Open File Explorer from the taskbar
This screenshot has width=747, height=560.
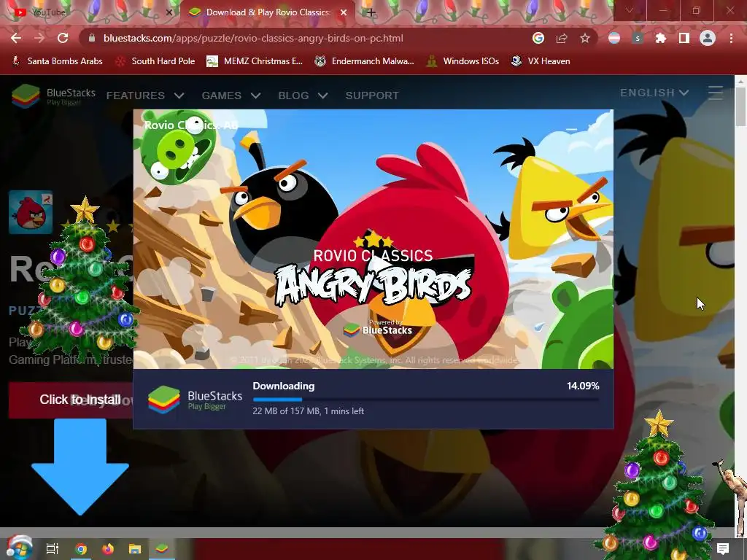(x=135, y=549)
